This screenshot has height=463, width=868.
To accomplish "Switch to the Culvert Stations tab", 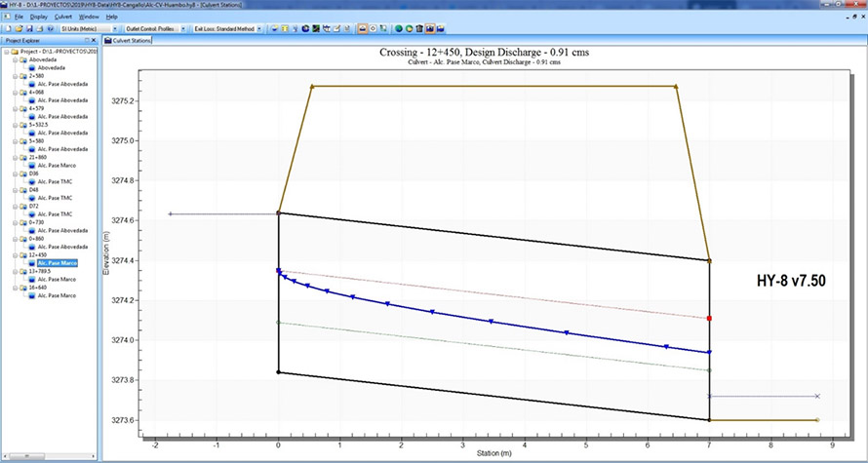I will (x=133, y=42).
